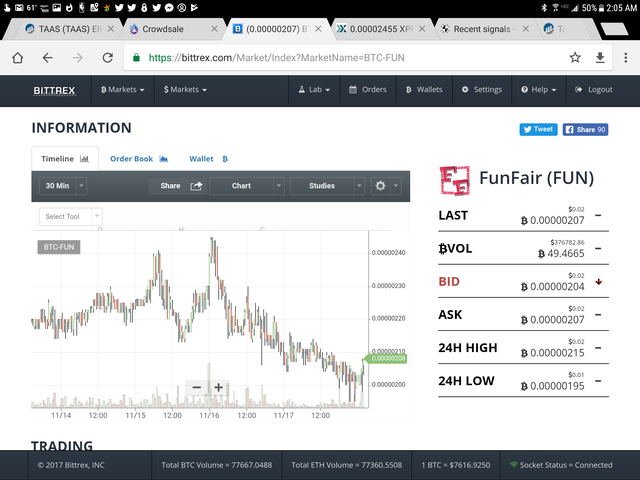
Task: Bookmark page with the star icon
Action: coord(575,58)
